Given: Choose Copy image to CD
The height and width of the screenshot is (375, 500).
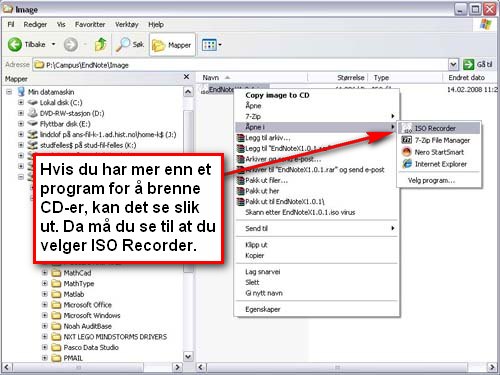Looking at the screenshot, I should point(277,95).
